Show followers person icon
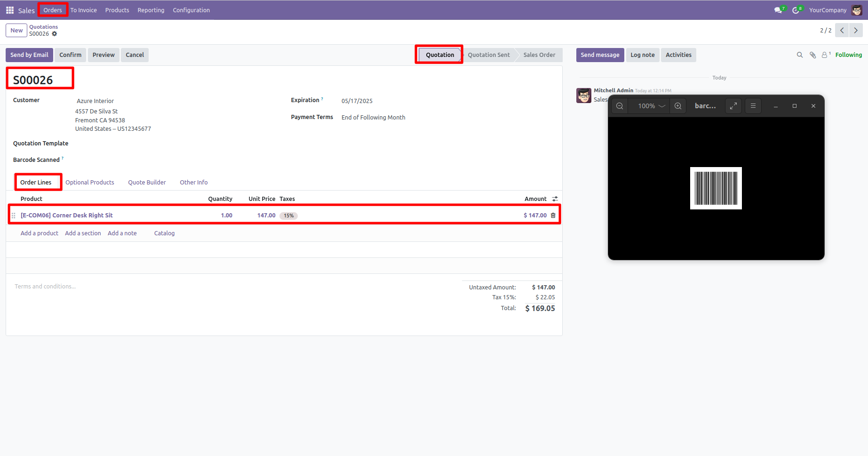Image resolution: width=868 pixels, height=456 pixels. click(826, 55)
